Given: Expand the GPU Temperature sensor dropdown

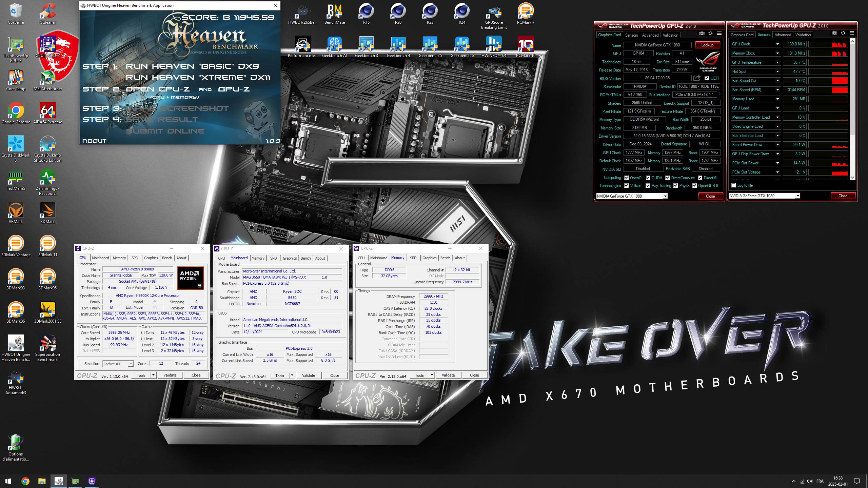Looking at the screenshot, I should click(x=777, y=62).
